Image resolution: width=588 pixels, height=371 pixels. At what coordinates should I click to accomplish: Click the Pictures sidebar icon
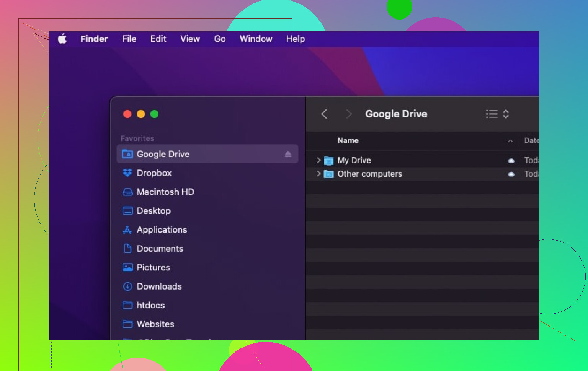127,267
